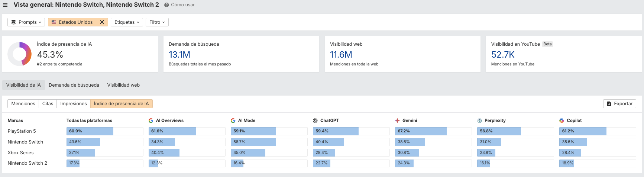The width and height of the screenshot is (644, 177).
Task: Click the Marcas column header
Action: tap(15, 120)
